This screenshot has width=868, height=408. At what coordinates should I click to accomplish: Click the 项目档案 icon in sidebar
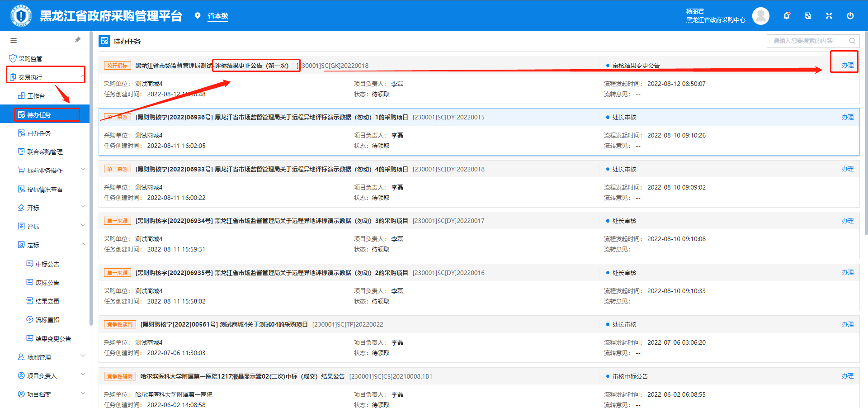21,394
